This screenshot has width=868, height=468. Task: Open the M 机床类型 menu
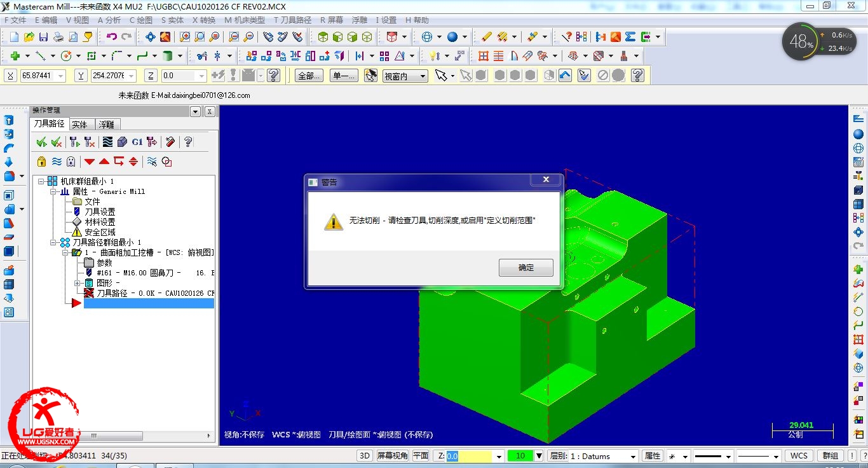245,20
